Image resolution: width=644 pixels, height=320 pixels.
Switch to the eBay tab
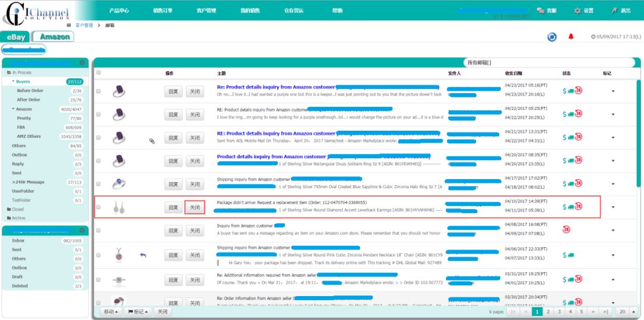(15, 36)
